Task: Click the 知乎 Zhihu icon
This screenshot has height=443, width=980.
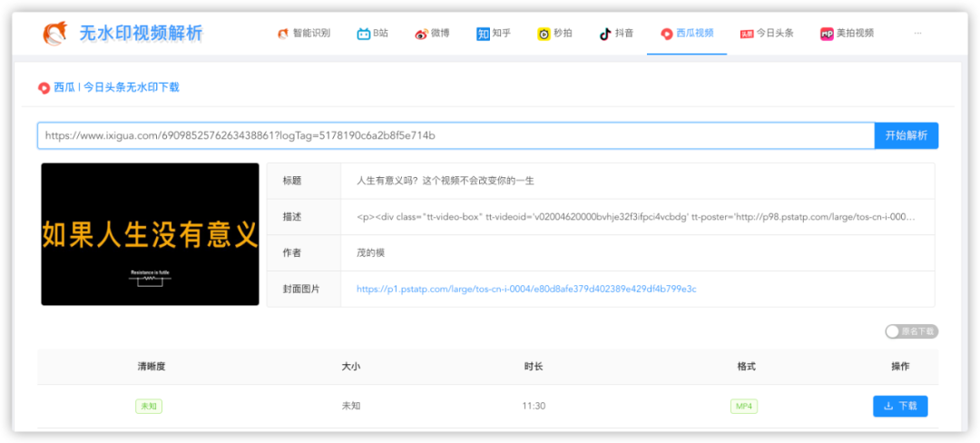Action: pos(483,34)
